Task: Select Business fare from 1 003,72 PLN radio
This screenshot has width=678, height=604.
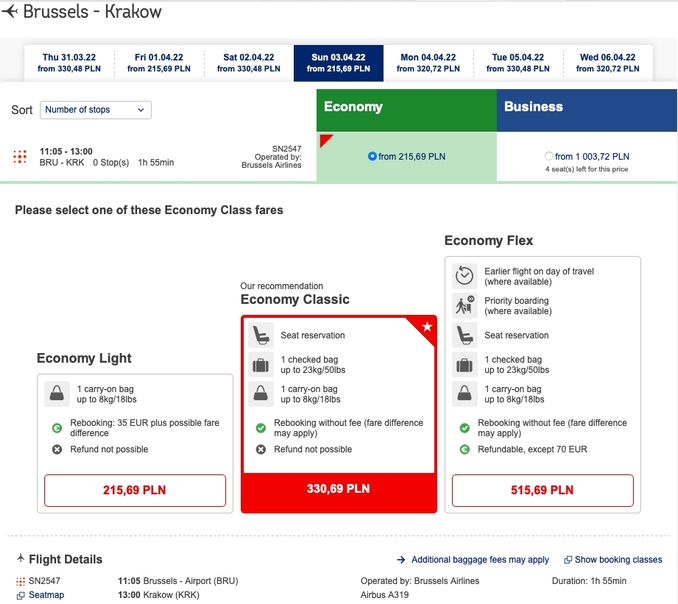Action: [x=549, y=156]
